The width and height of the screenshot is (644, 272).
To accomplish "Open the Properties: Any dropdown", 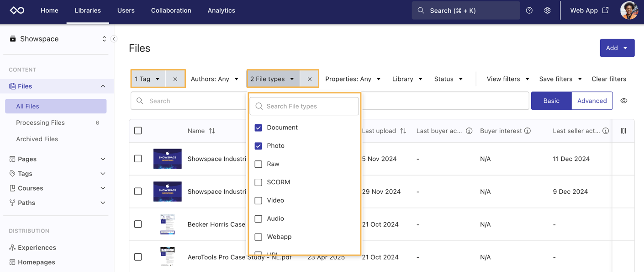I will tap(353, 79).
